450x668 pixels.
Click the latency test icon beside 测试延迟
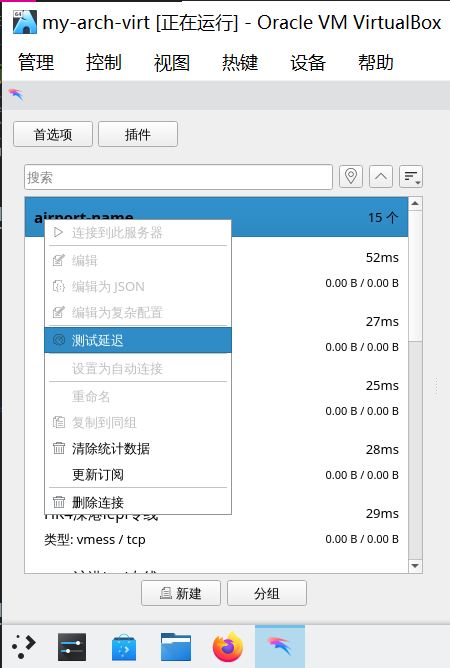pos(59,340)
